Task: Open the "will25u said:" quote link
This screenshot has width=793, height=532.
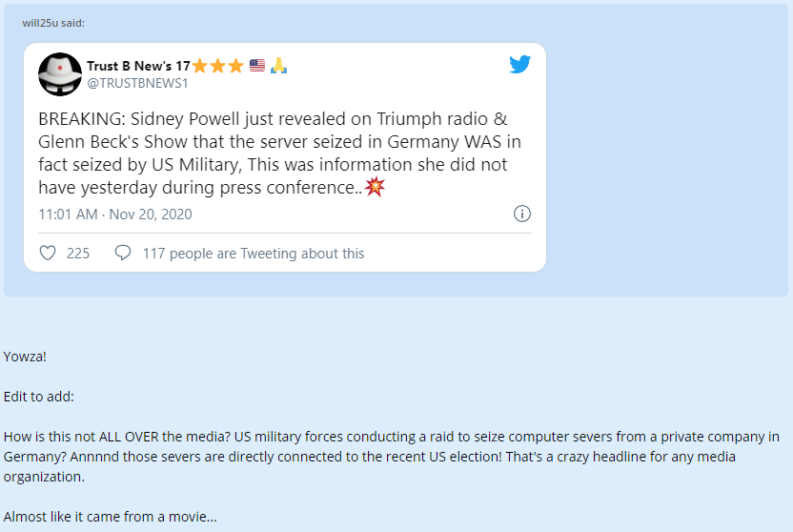Action: tap(53, 23)
